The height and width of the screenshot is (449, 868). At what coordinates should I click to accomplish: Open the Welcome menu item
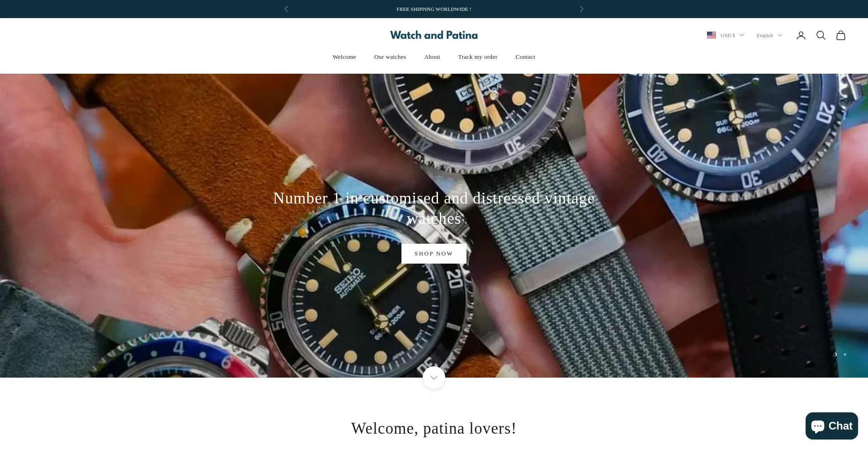click(344, 57)
